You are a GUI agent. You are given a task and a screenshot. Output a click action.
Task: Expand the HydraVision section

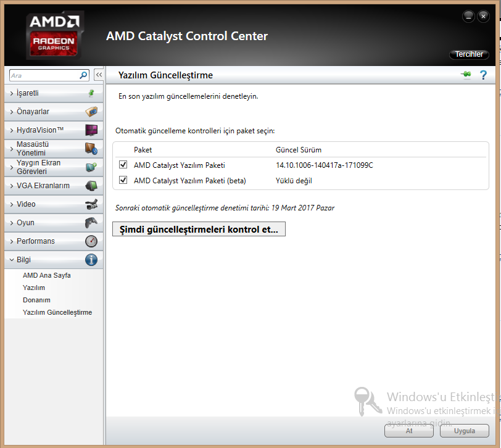54,130
